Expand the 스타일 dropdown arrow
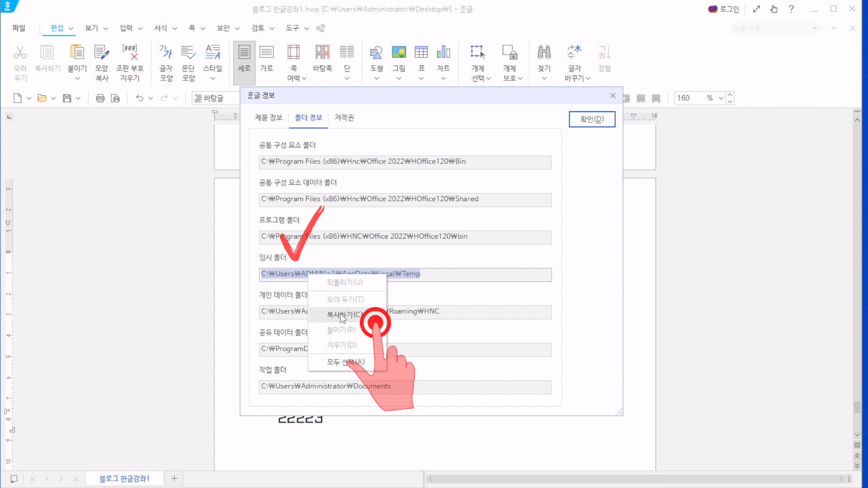Screen dimensions: 868x488 click(x=212, y=79)
